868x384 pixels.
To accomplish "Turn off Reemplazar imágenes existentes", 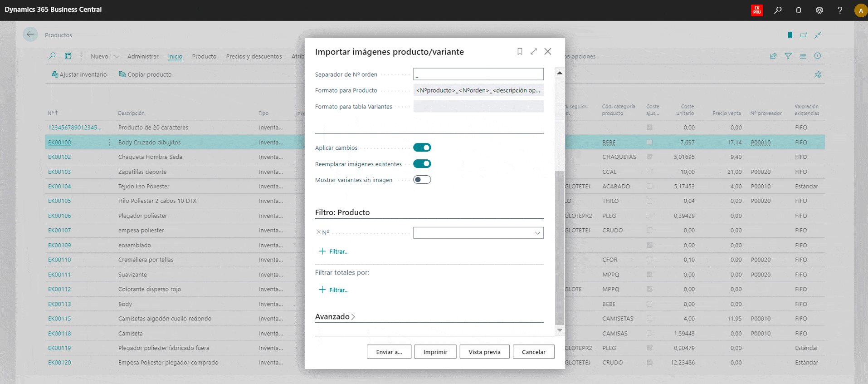I will (422, 164).
